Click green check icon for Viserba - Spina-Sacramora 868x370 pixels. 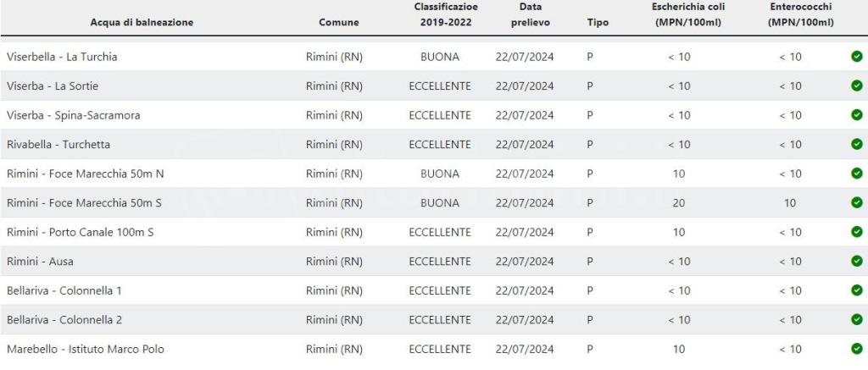point(856,115)
